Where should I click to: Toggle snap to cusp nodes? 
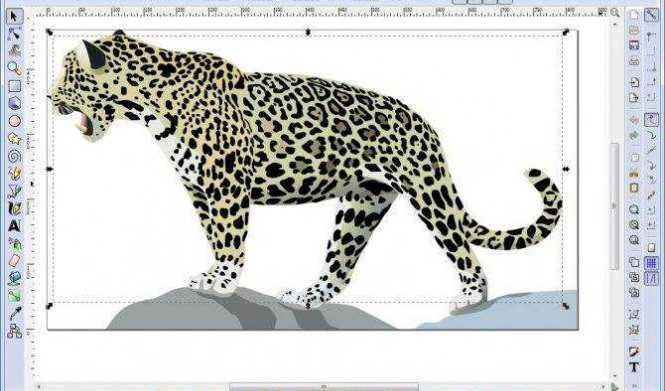tap(651, 165)
